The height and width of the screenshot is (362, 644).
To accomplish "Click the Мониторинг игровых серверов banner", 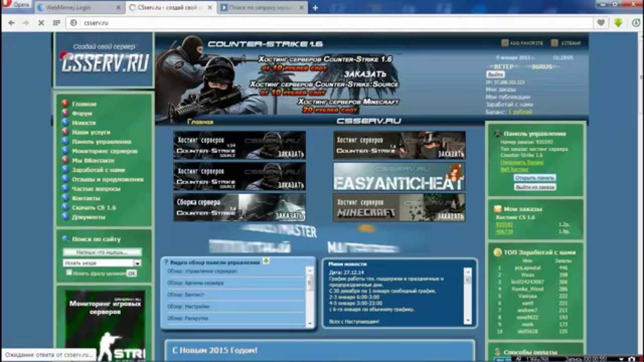I will coord(105,324).
